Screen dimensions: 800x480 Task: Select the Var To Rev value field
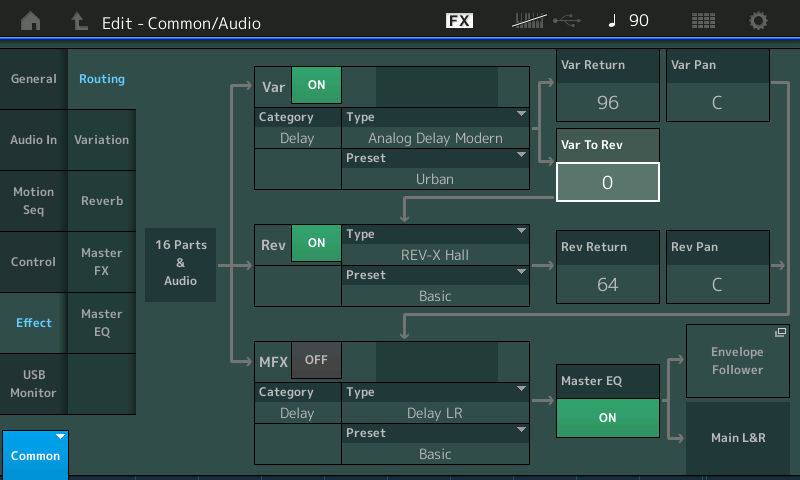tap(607, 182)
